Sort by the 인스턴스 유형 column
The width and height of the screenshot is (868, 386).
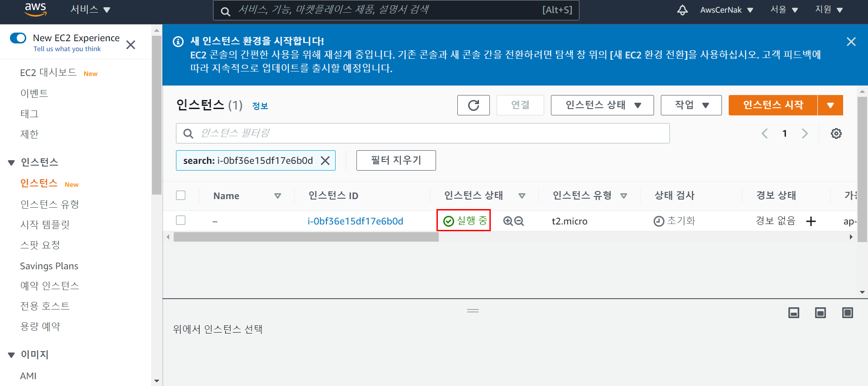coord(624,196)
